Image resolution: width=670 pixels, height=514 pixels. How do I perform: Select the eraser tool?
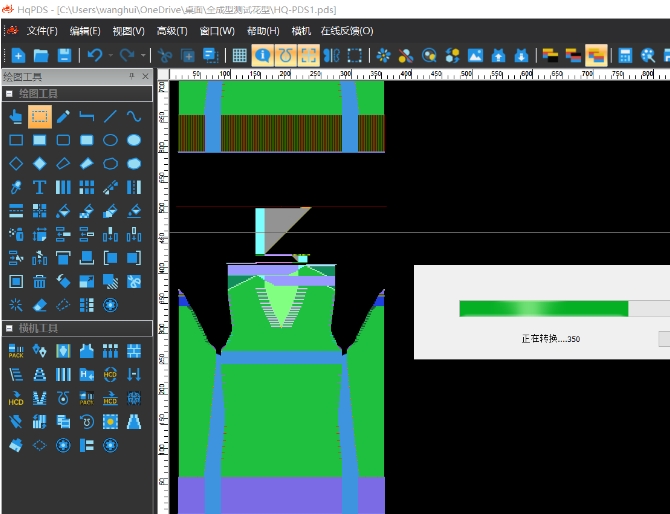pos(39,305)
